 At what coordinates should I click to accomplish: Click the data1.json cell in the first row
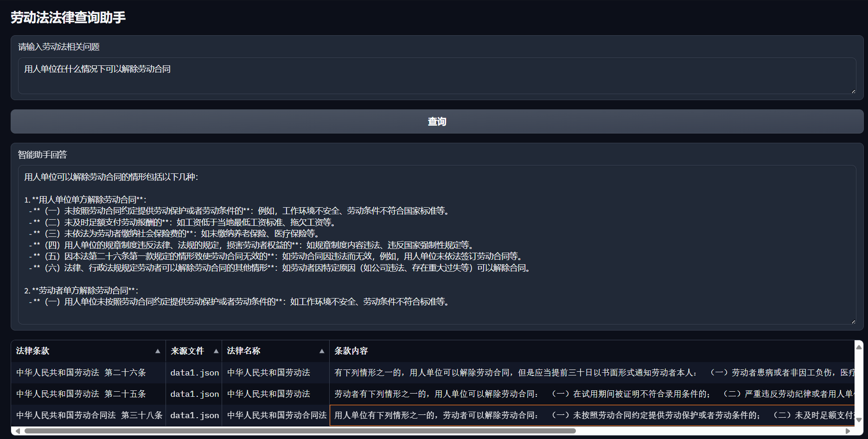(194, 372)
